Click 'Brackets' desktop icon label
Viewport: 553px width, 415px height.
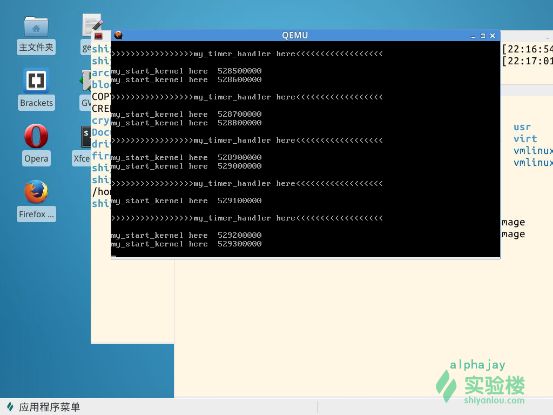36,103
